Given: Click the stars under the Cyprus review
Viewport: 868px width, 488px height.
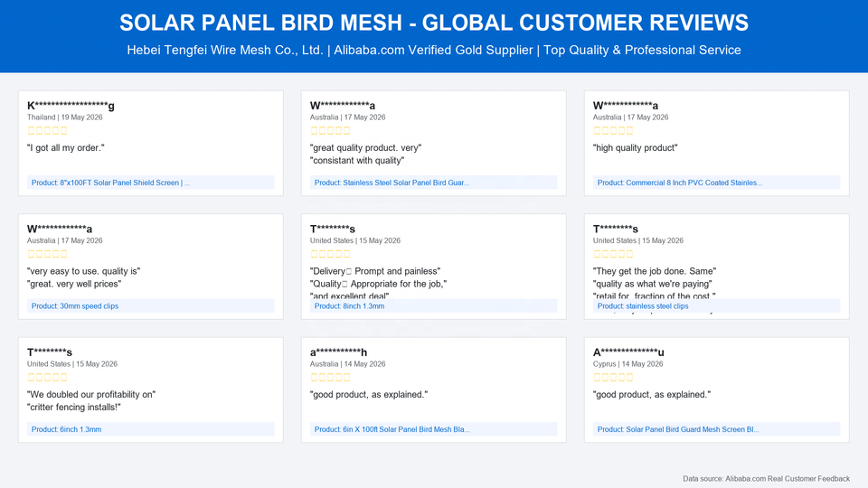Looking at the screenshot, I should tap(613, 378).
